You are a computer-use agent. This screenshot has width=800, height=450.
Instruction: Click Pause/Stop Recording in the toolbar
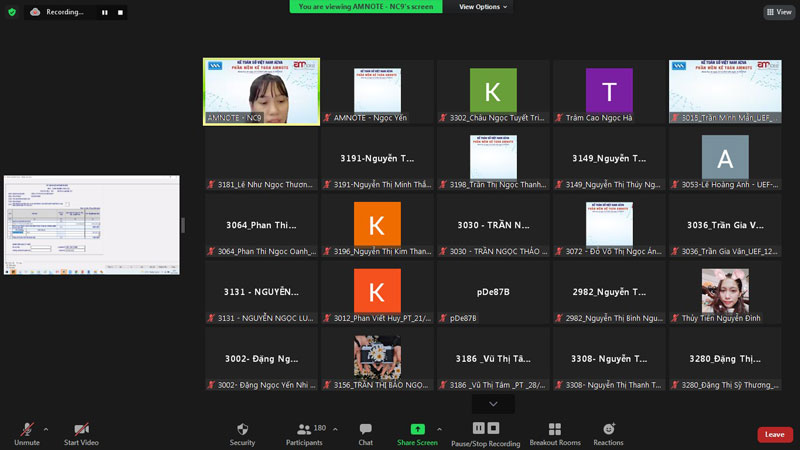point(485,431)
